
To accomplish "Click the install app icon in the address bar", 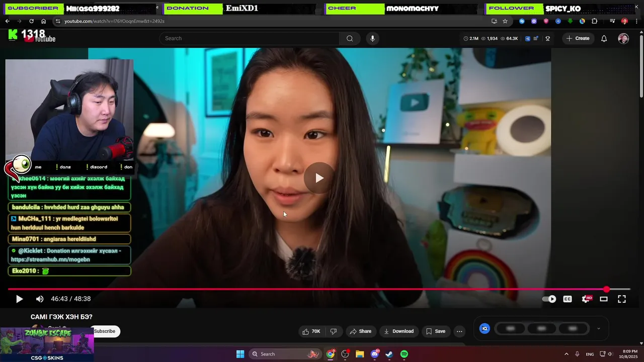I will pyautogui.click(x=494, y=21).
